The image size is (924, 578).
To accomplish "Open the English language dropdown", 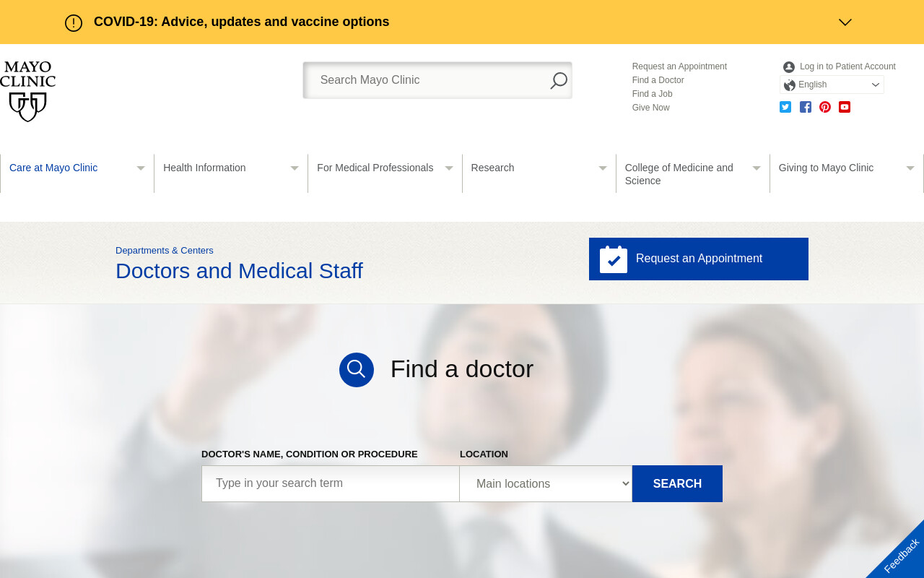I will pyautogui.click(x=832, y=85).
